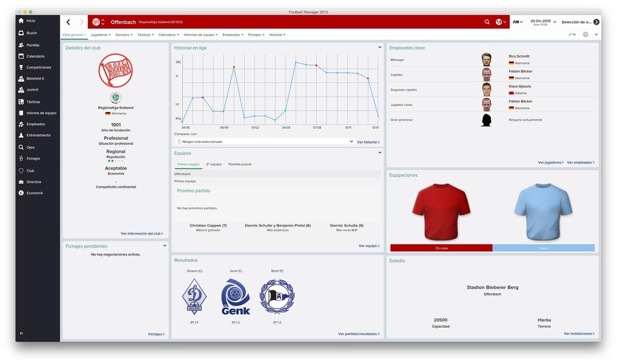Collapse the Fichajes pendientes panel chevron
This screenshot has height=364, width=617.
point(164,245)
